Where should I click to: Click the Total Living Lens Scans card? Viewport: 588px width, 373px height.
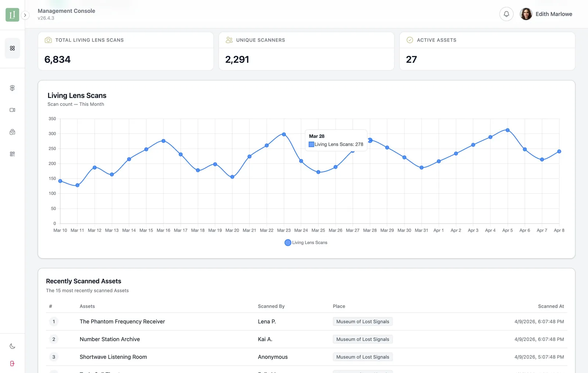click(126, 51)
